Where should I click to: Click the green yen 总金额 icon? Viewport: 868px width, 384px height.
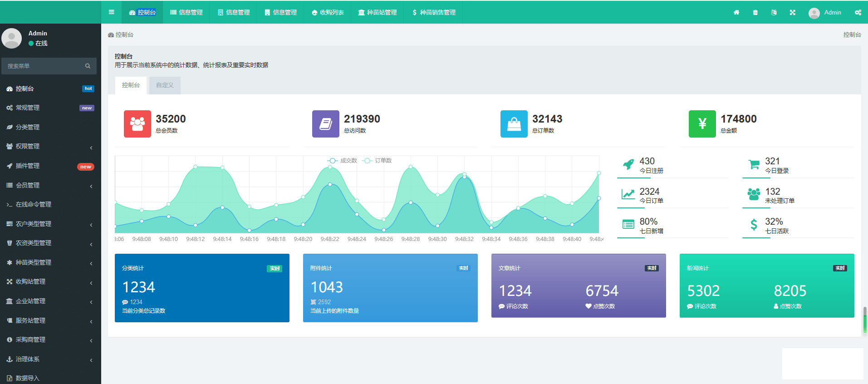[702, 123]
